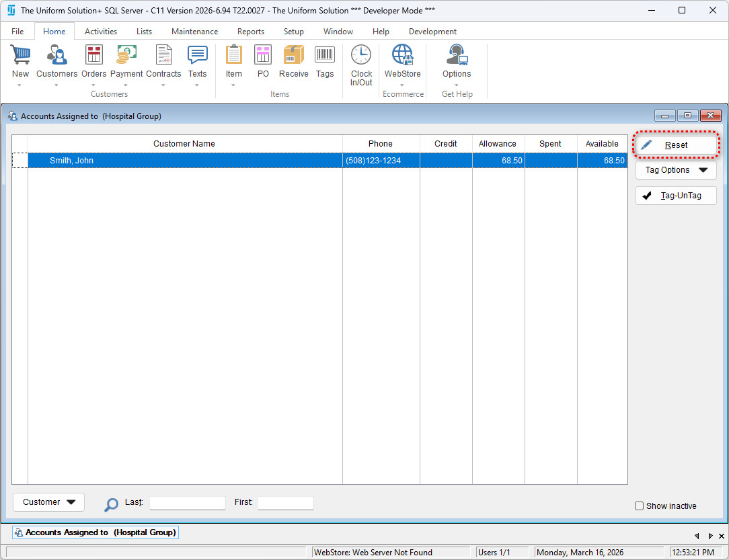Click the Contracts document icon
The height and width of the screenshot is (560, 729).
[163, 55]
